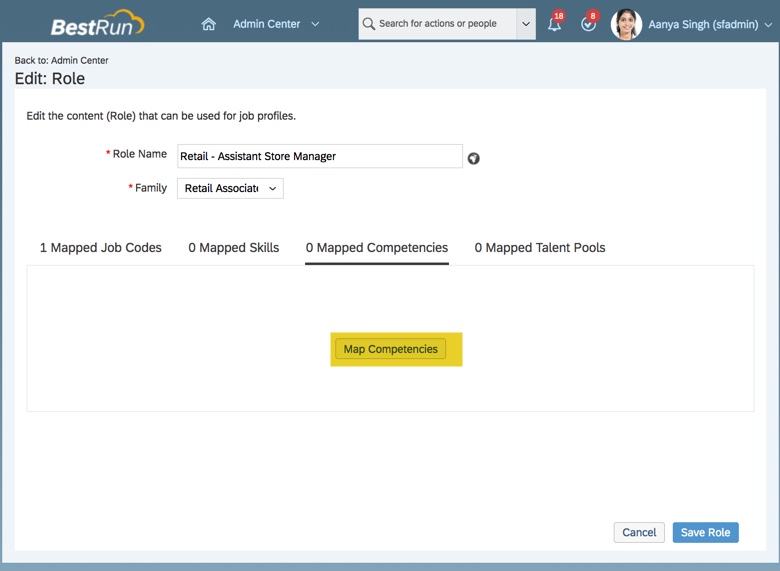The width and height of the screenshot is (780, 571).
Task: Expand the search scope dropdown arrow
Action: coord(526,24)
